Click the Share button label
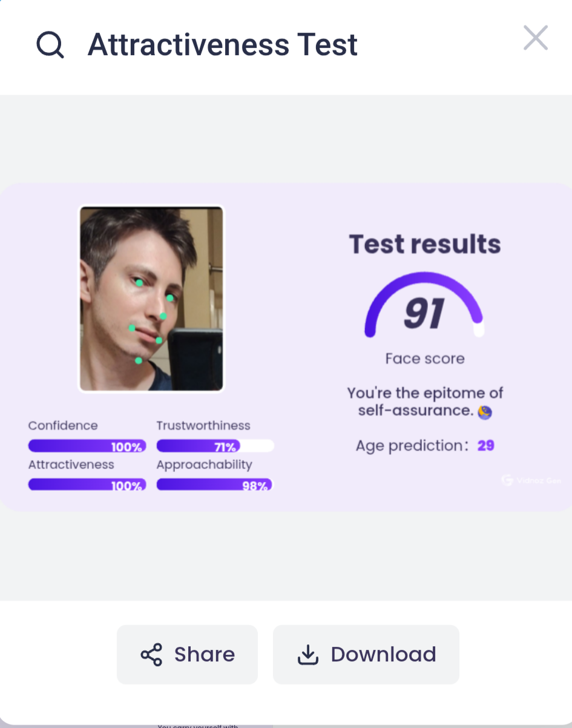The height and width of the screenshot is (728, 572). [205, 655]
